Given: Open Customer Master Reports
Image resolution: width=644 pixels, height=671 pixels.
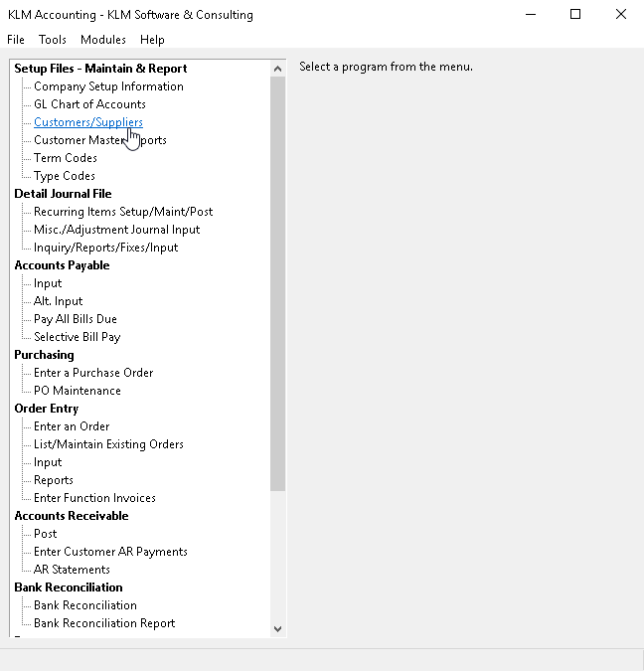Looking at the screenshot, I should click(100, 140).
